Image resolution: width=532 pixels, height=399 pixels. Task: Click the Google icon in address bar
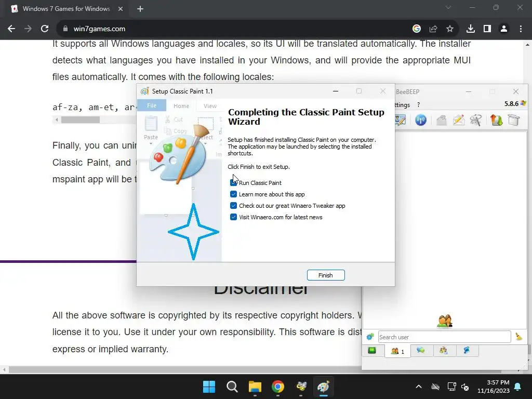(417, 29)
